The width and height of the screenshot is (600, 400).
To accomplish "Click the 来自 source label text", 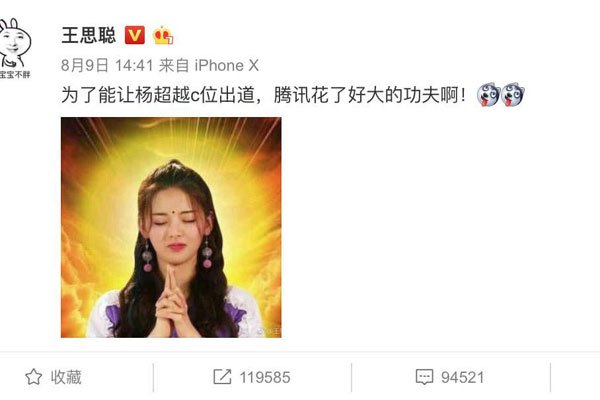I will [174, 65].
